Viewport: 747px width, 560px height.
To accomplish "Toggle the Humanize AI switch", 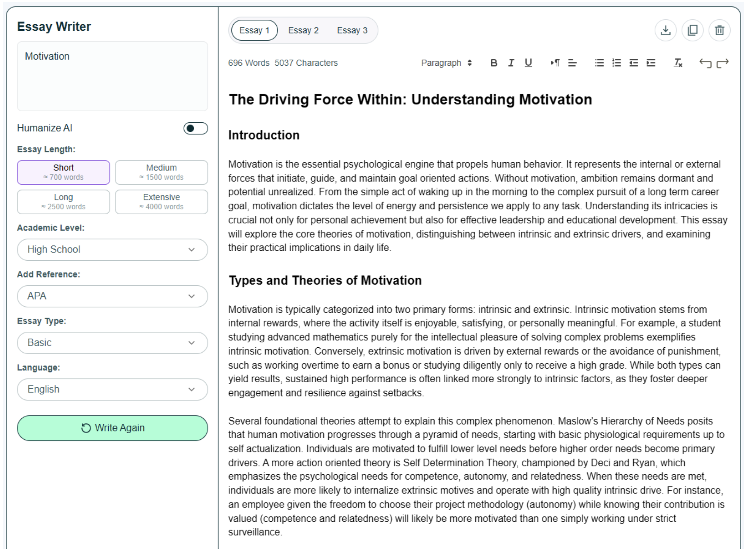I will (195, 129).
